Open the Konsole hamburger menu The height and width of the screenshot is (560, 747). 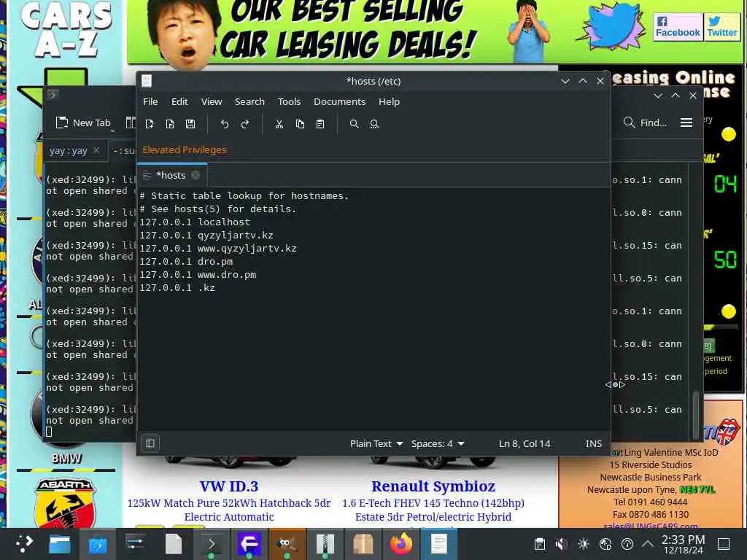click(x=686, y=122)
